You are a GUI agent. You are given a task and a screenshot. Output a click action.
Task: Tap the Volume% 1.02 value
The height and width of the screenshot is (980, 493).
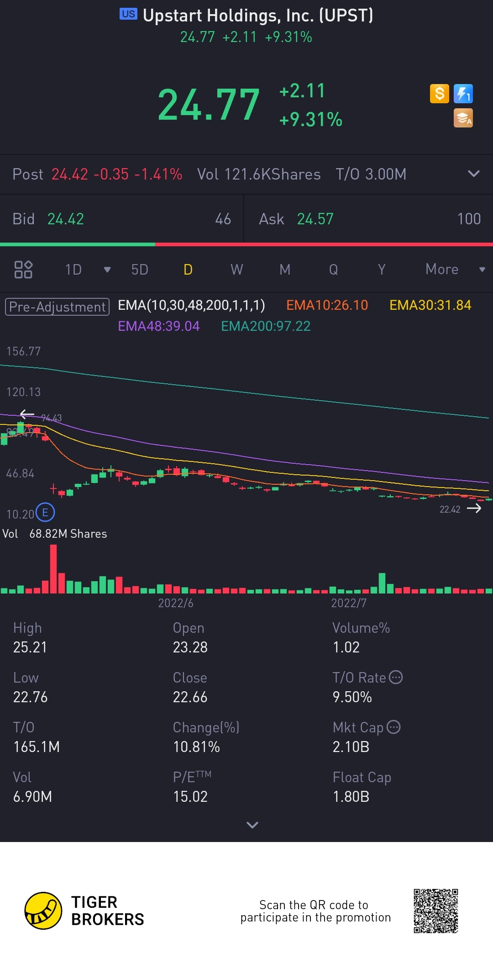coord(346,647)
